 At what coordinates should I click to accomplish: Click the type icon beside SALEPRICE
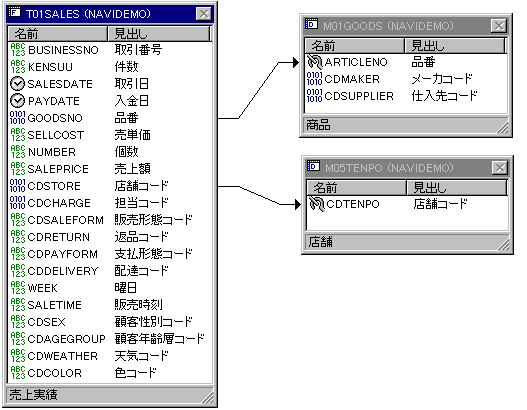[18, 169]
